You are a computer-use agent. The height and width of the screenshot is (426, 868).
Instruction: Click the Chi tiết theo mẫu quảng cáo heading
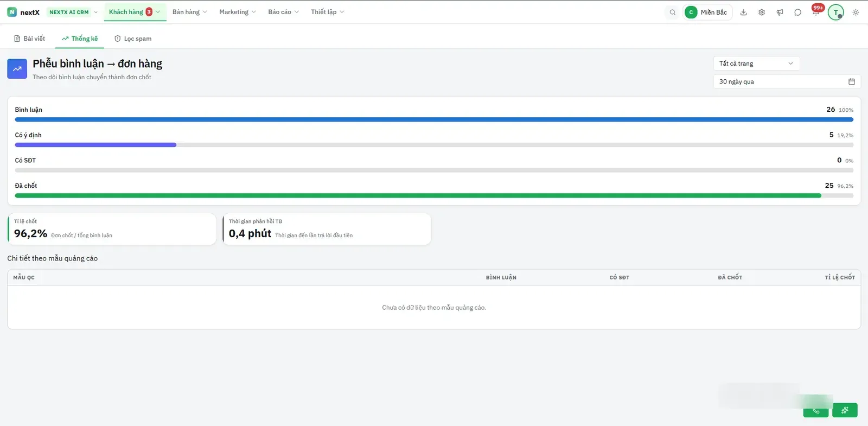click(x=53, y=258)
